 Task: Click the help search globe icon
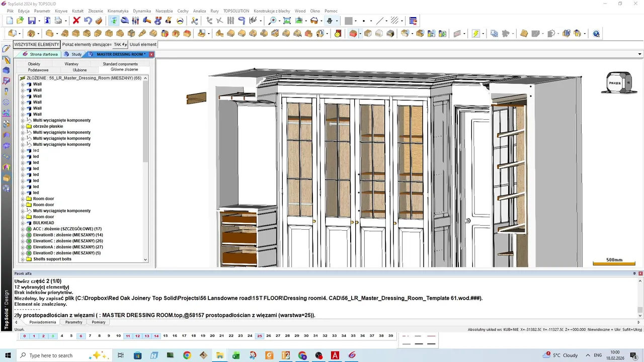tap(596, 34)
